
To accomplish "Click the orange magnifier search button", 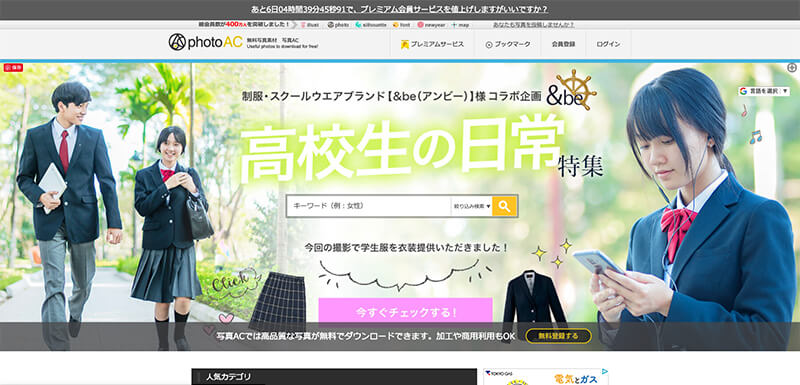I will tap(505, 206).
